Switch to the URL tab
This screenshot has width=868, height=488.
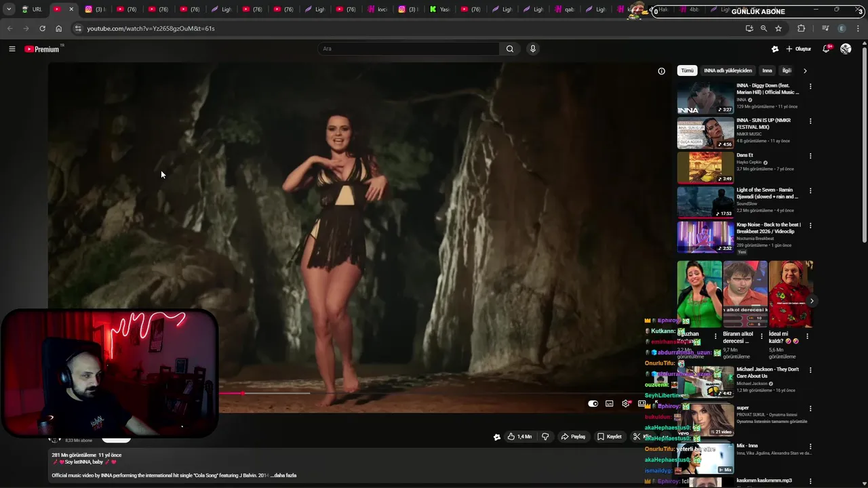[33, 9]
